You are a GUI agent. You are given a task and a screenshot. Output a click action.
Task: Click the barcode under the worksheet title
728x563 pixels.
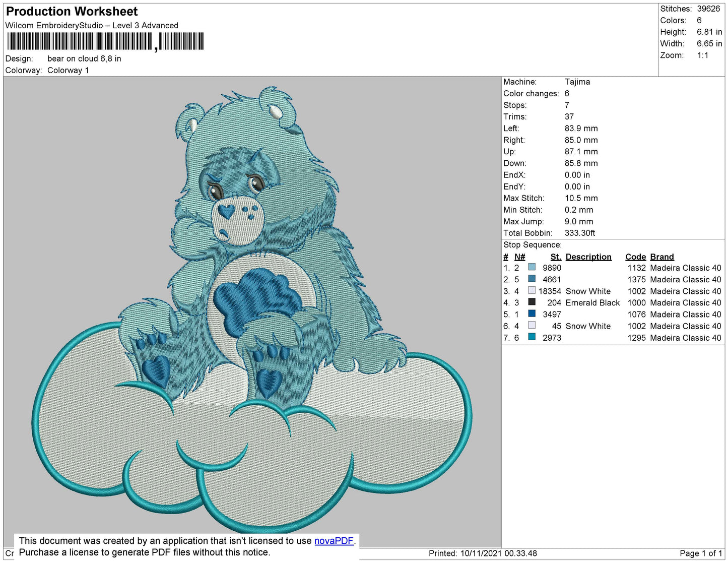coord(105,41)
